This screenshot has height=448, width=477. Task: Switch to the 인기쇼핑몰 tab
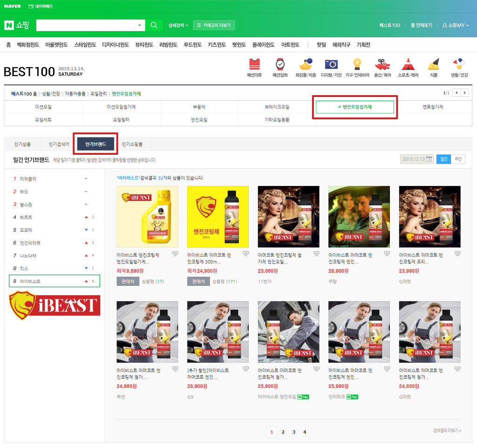(132, 144)
